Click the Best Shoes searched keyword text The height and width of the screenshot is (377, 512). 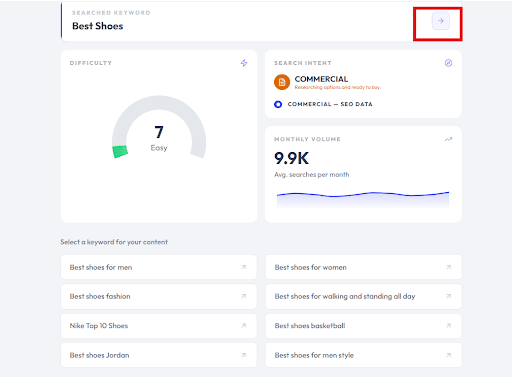98,26
